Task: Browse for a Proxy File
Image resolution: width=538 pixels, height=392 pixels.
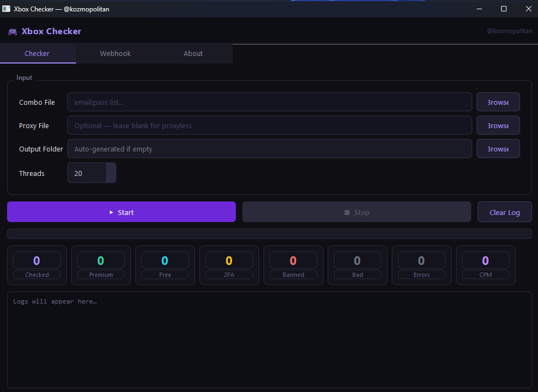Action: [x=498, y=125]
